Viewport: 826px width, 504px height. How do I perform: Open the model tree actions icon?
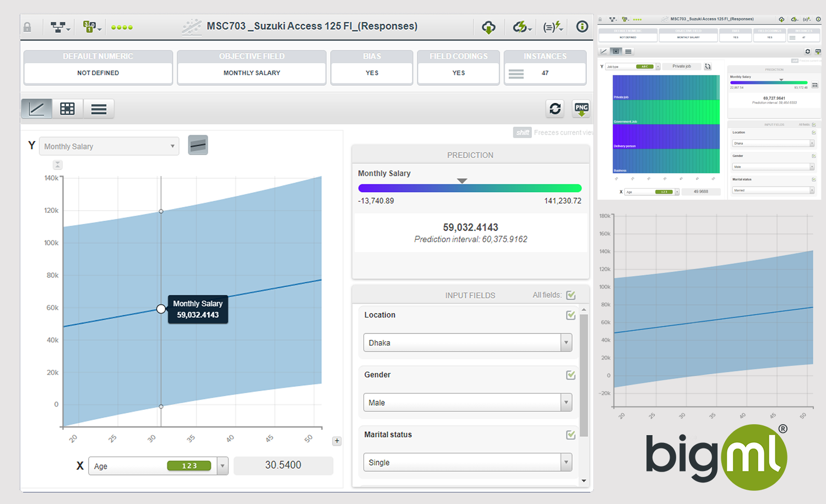[x=59, y=27]
